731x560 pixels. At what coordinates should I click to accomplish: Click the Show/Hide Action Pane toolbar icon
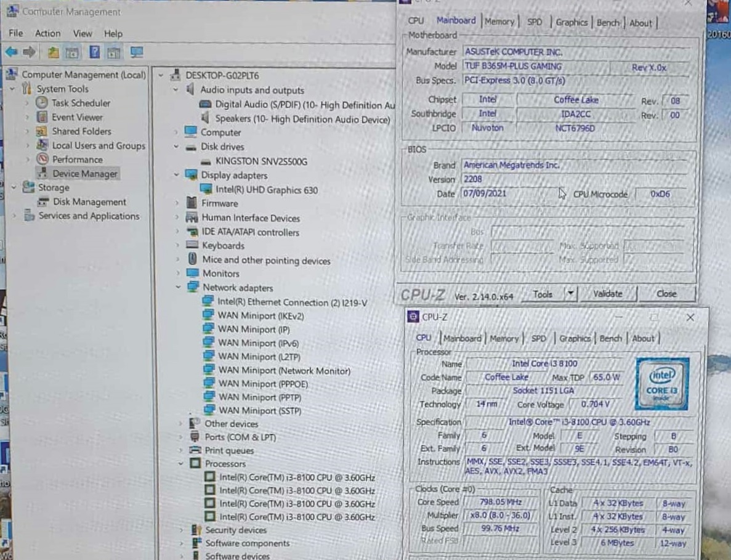[x=113, y=53]
